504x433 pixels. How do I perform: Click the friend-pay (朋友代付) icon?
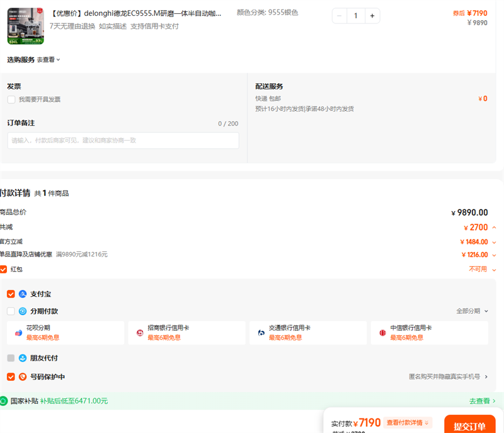23,358
